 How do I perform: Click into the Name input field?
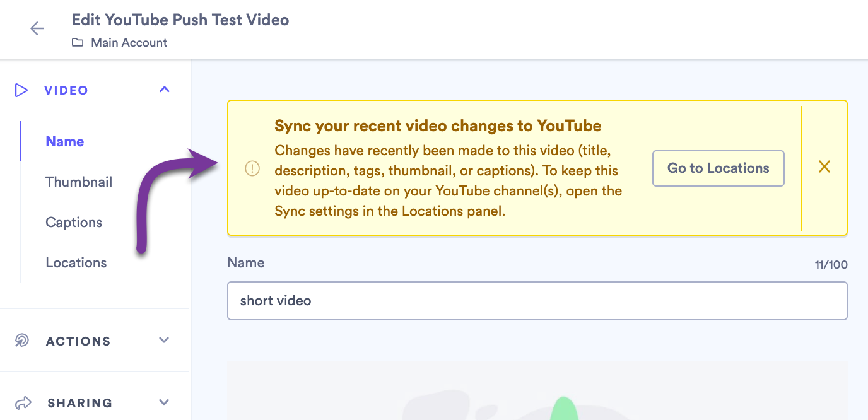537,301
